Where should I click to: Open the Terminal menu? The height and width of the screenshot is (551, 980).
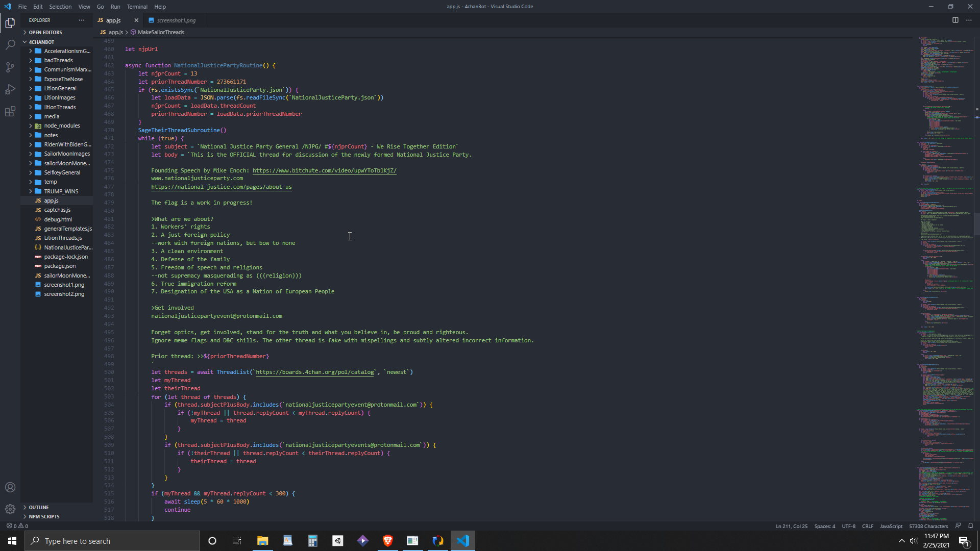click(137, 7)
